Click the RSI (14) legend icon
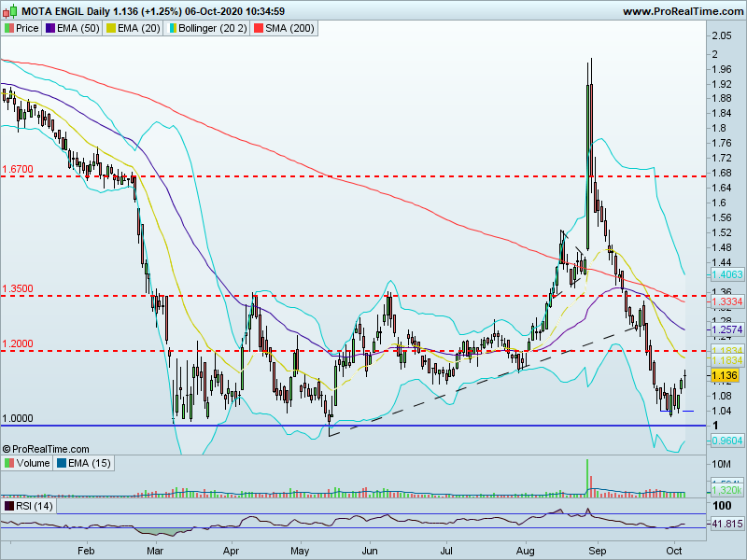The height and width of the screenshot is (560, 747). click(9, 506)
